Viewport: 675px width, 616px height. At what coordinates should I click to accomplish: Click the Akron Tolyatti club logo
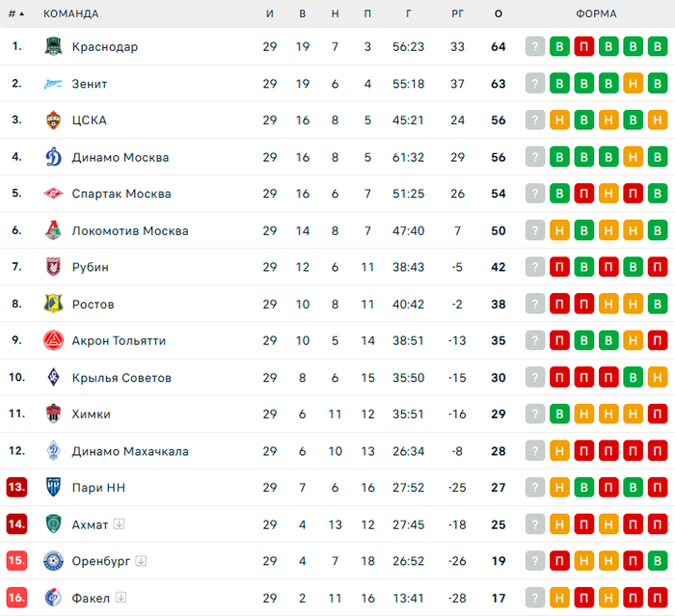tap(54, 340)
